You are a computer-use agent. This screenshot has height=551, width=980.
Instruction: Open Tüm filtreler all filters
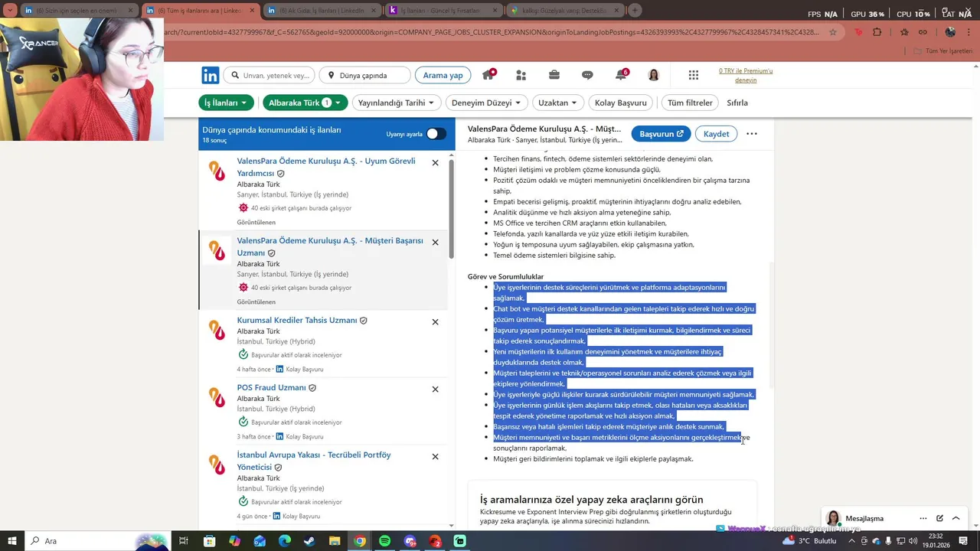point(690,103)
